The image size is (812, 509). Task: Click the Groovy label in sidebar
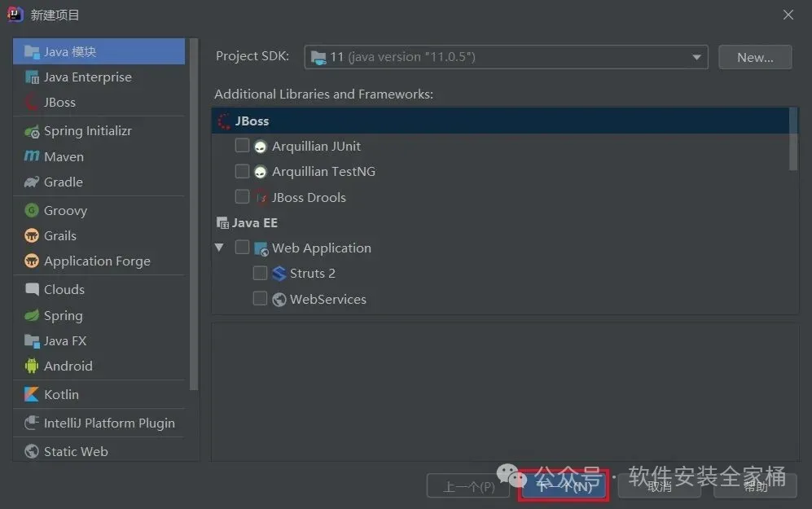pyautogui.click(x=65, y=211)
